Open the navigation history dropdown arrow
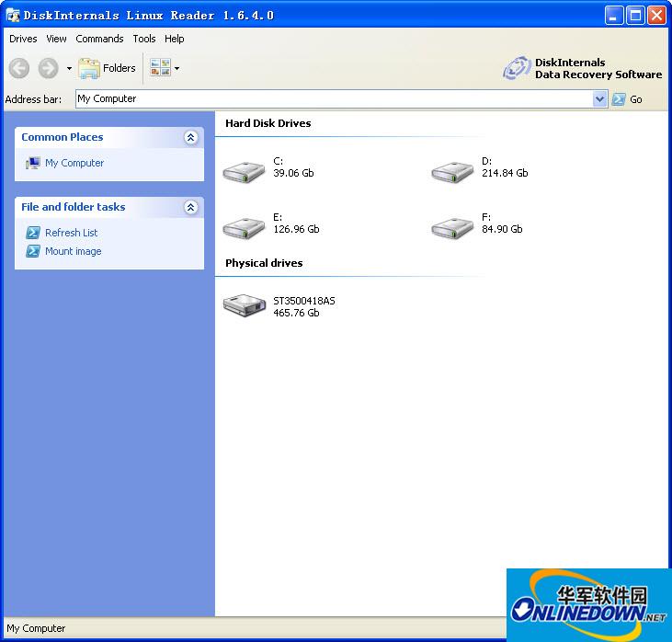 click(x=69, y=68)
